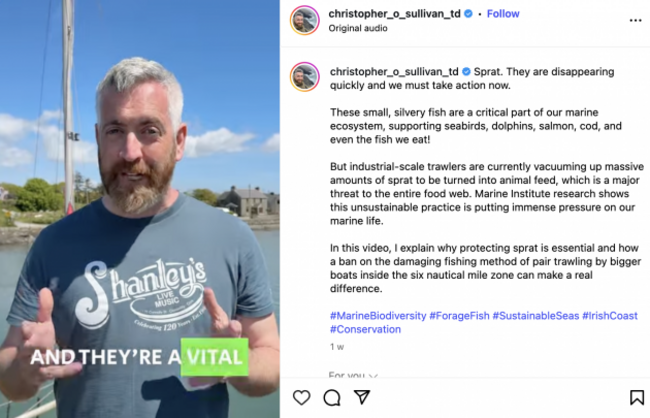Pause the video by clicking the reel
The width and height of the screenshot is (650, 418).
coord(140,209)
